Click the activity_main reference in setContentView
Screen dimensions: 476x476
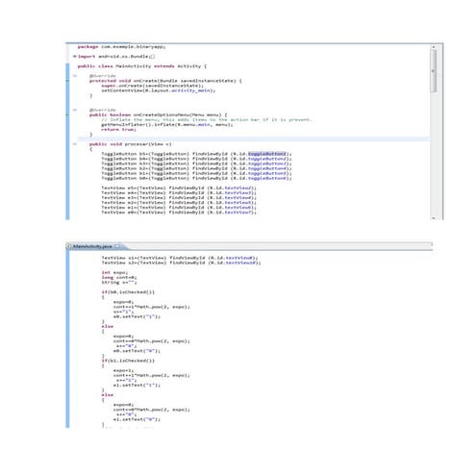[x=191, y=90]
